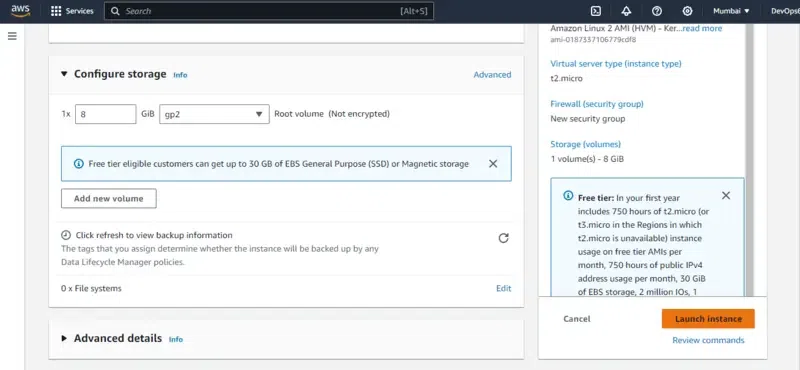This screenshot has width=800, height=370.
Task: Open the settings gear icon
Action: point(687,11)
